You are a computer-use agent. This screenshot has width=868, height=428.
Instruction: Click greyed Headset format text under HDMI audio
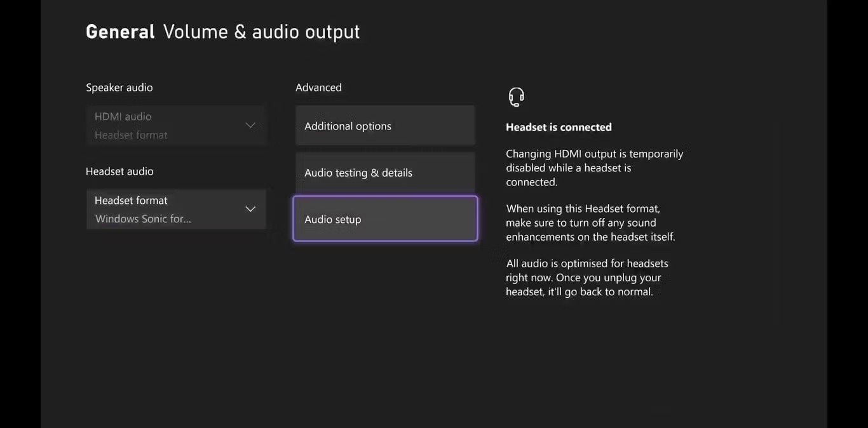(x=131, y=135)
